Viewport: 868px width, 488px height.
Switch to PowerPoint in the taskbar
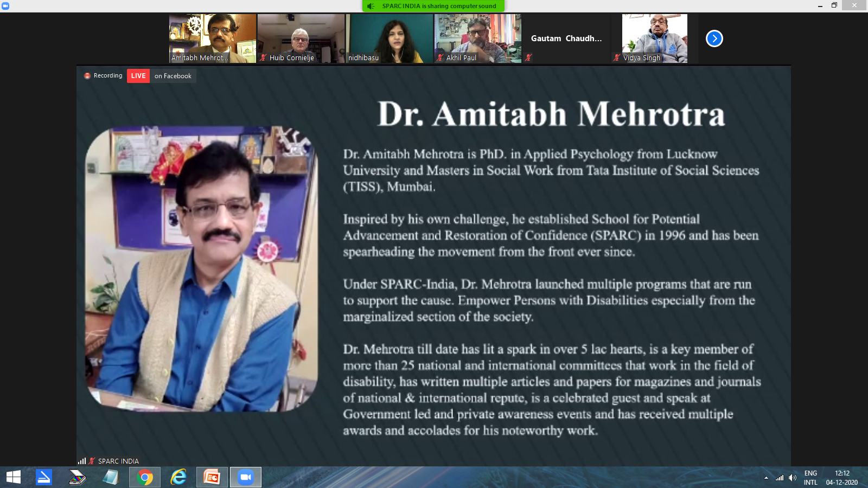pos(212,477)
